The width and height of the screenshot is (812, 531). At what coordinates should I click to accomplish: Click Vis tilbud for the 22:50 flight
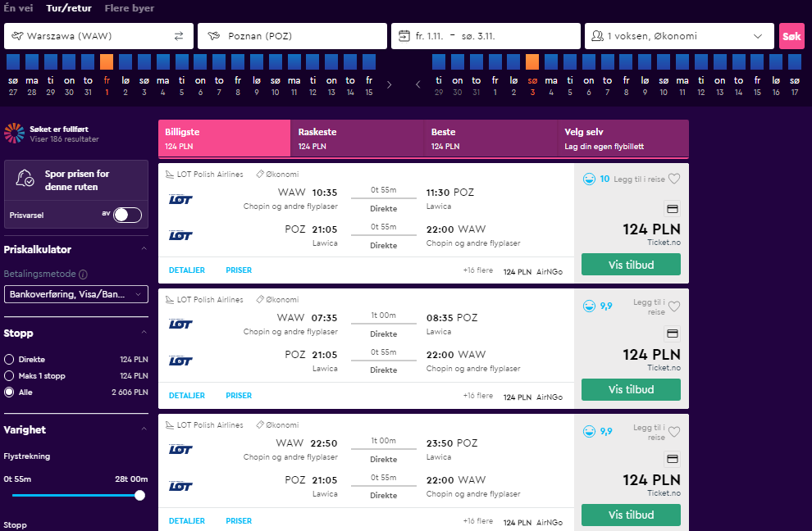tap(631, 515)
